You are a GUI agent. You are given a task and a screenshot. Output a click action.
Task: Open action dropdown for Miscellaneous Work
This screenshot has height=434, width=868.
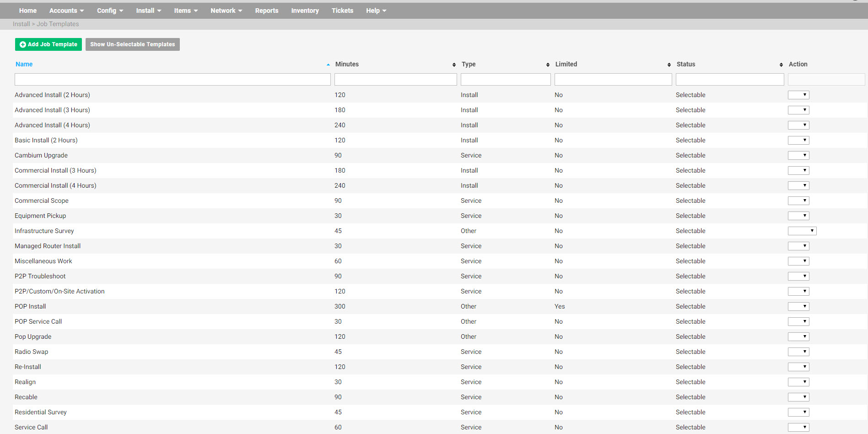click(x=798, y=261)
